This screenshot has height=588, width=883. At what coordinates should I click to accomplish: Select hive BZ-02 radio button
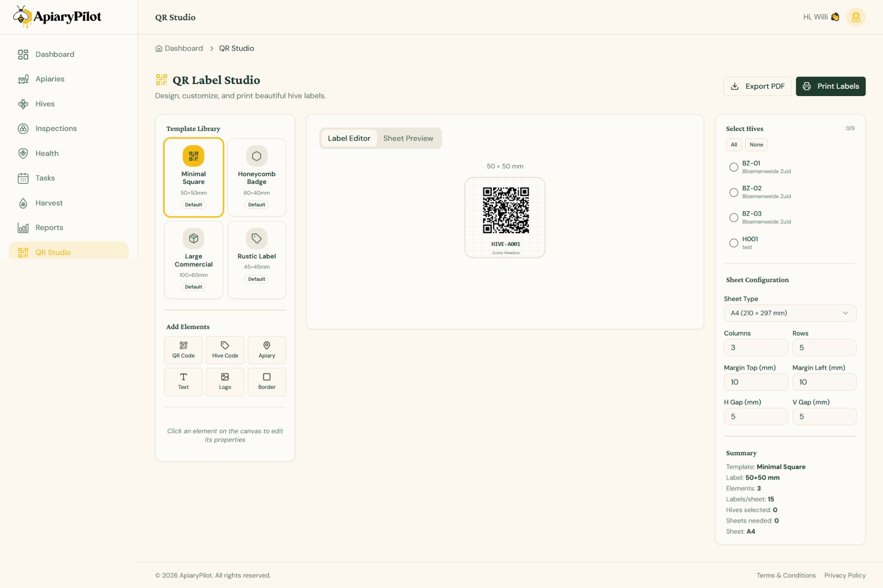click(x=734, y=193)
